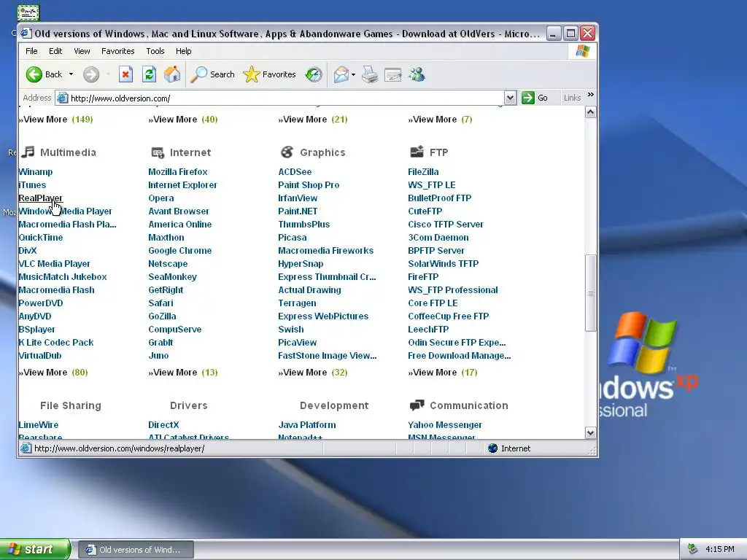Image resolution: width=747 pixels, height=560 pixels.
Task: Open the CuteFTP link
Action: [425, 211]
